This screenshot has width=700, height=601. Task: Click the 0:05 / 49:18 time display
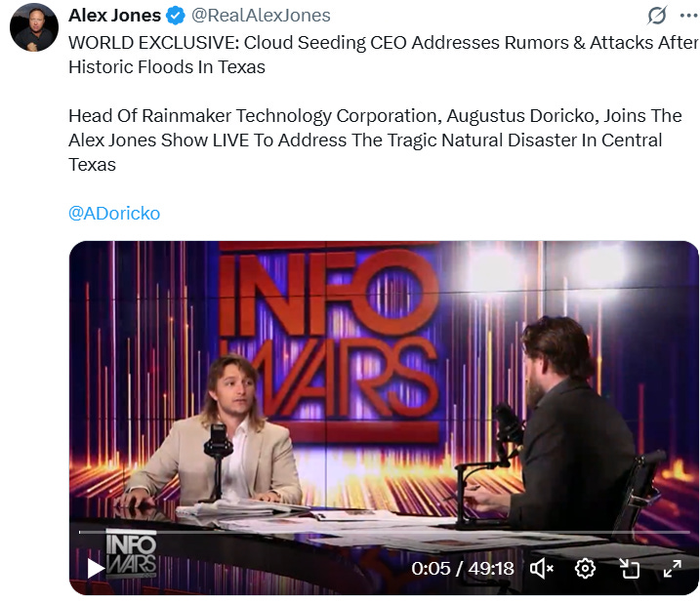point(463,569)
